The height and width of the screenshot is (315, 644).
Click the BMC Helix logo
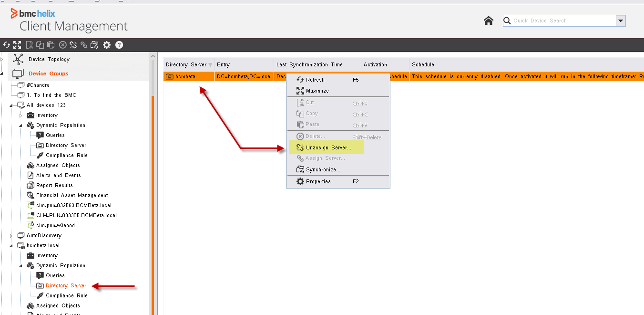[x=33, y=13]
